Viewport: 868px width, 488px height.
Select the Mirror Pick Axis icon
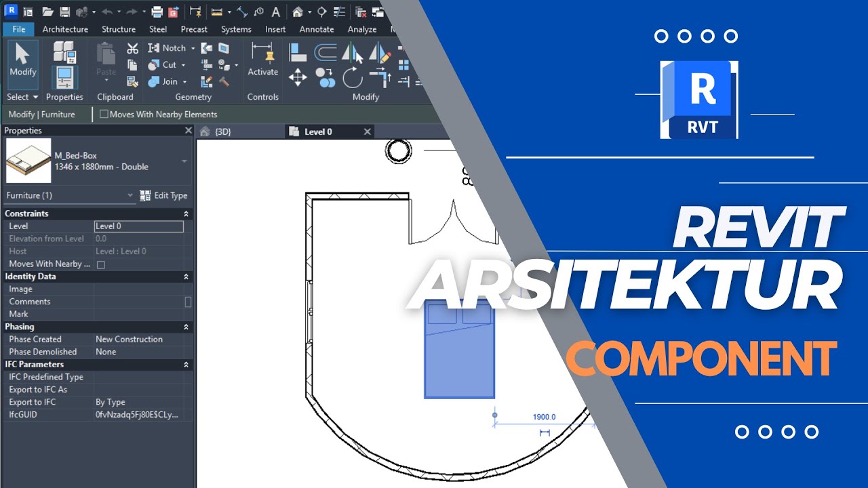352,52
